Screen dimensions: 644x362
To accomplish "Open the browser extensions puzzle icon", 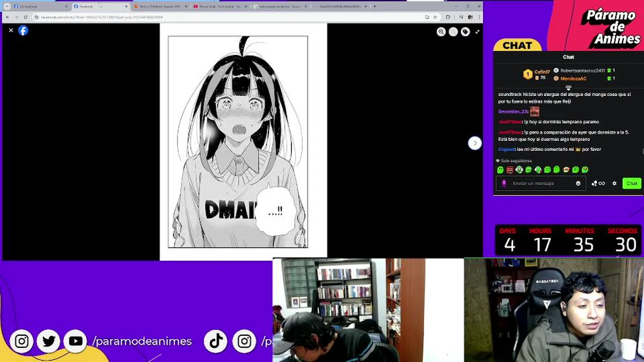I will (x=448, y=17).
